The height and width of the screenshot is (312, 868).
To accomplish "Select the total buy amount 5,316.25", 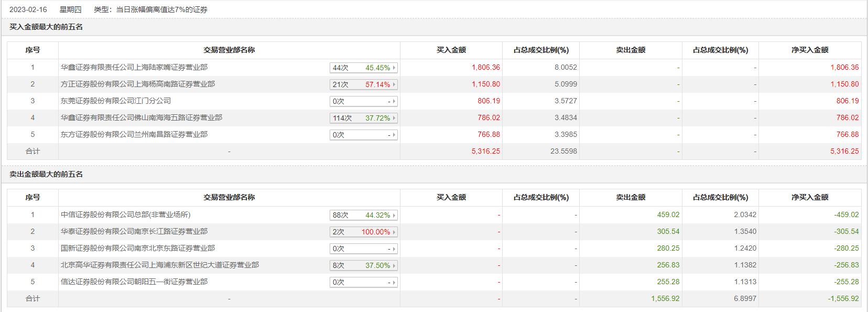I will [486, 151].
